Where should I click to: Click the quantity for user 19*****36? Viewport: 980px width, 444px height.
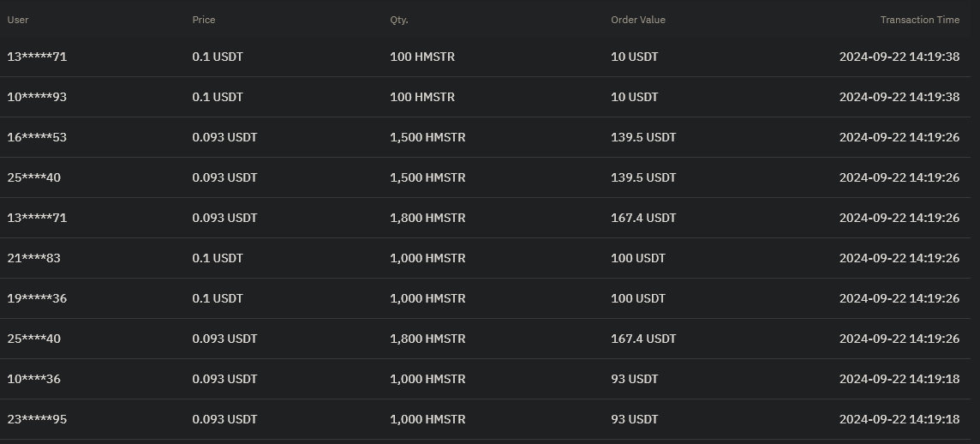tap(427, 298)
